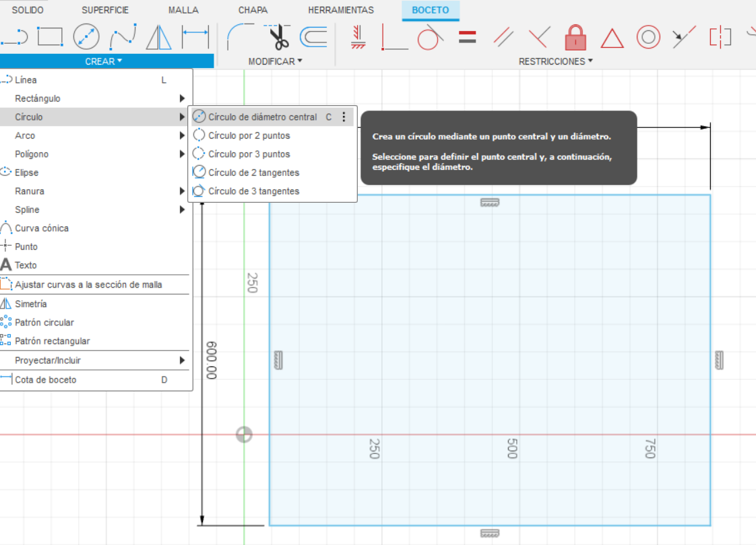This screenshot has height=545, width=756.
Task: Select the Offset tool icon
Action: [313, 37]
